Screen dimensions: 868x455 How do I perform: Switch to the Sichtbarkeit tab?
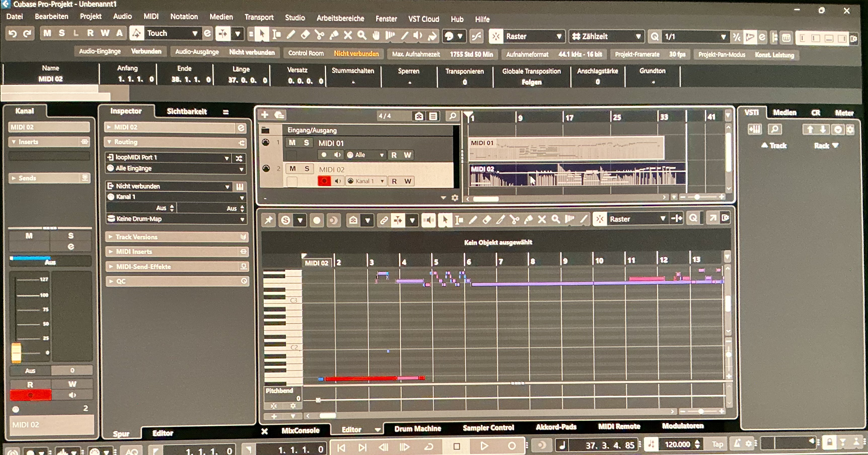pyautogui.click(x=187, y=111)
